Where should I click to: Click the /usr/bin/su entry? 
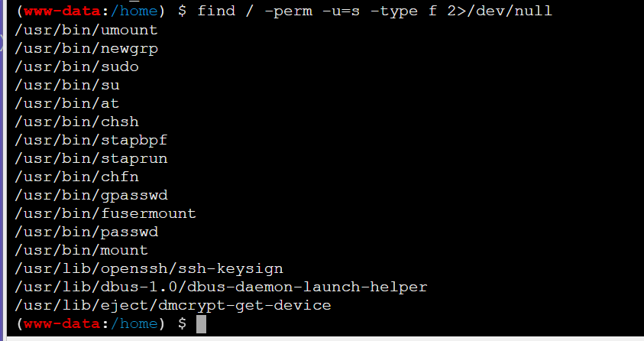coord(67,85)
